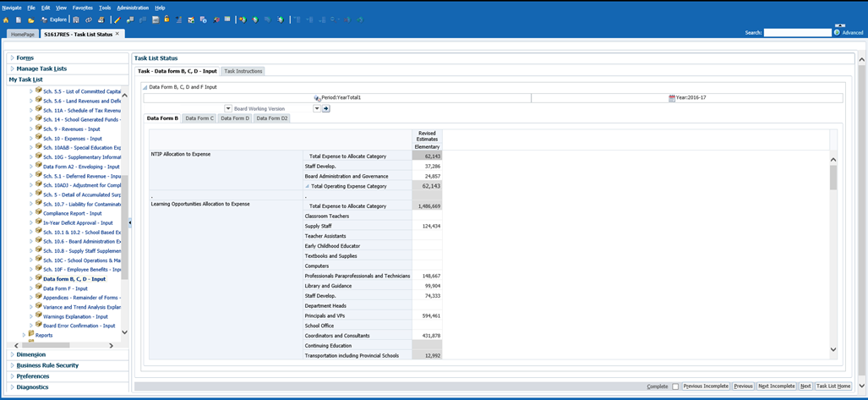This screenshot has height=400, width=868.
Task: Click the Next Incomplete button
Action: click(776, 386)
